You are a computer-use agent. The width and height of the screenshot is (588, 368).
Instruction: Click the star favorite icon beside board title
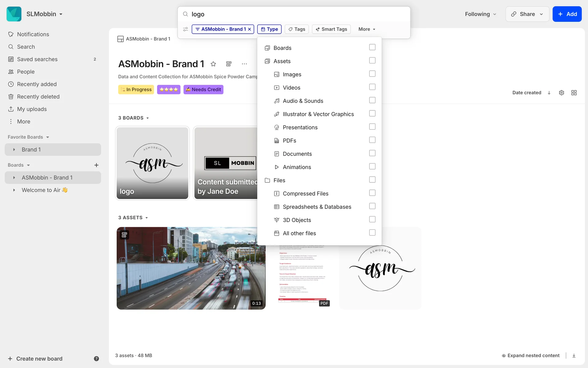tap(213, 64)
